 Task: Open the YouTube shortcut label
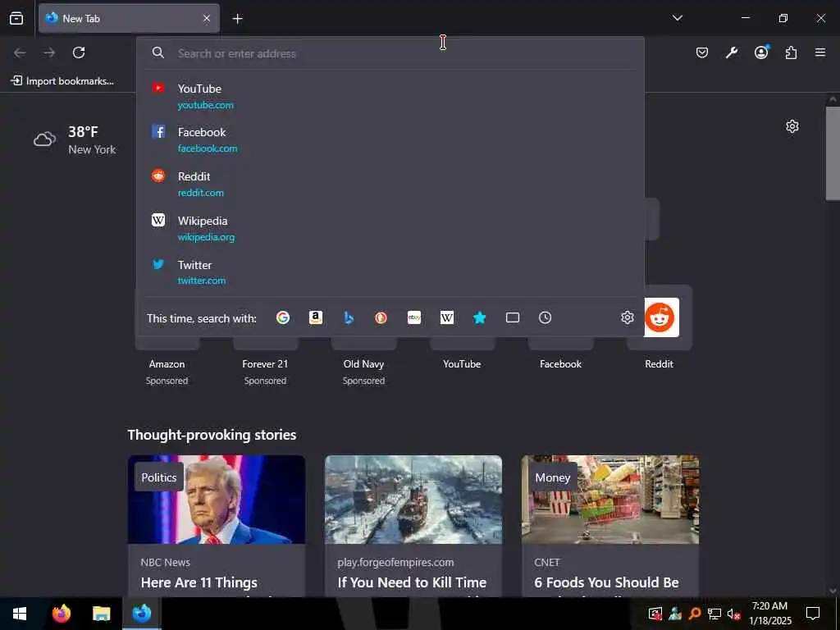point(462,363)
